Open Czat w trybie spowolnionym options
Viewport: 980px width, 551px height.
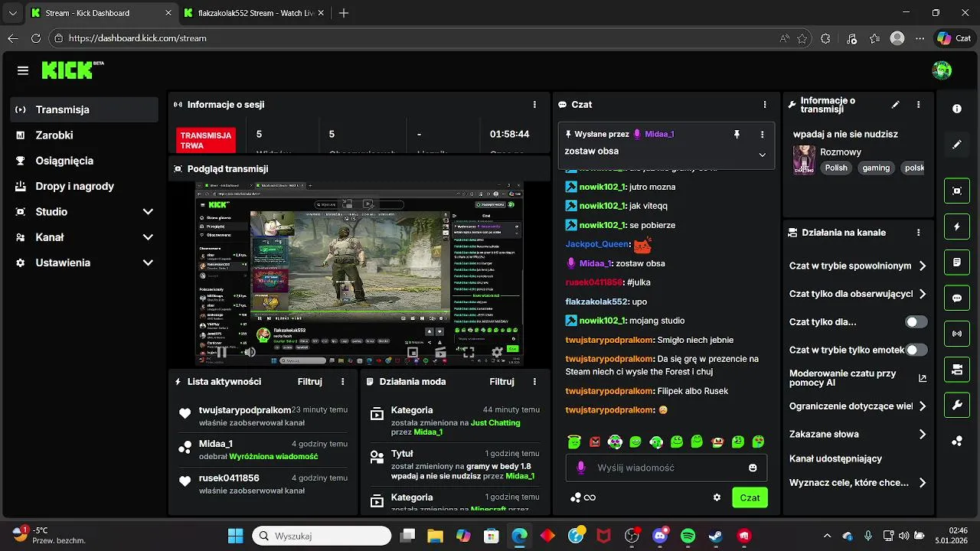[x=857, y=266]
